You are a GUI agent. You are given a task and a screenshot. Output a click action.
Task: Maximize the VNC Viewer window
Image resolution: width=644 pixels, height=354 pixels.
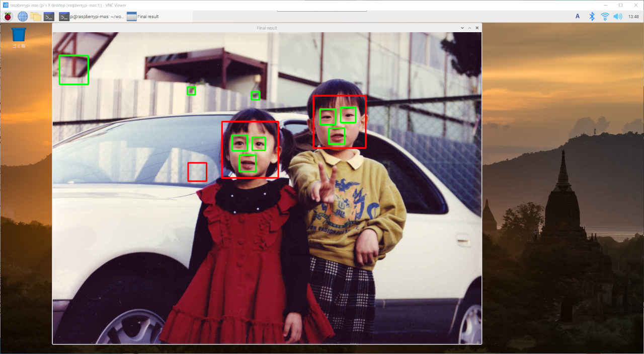pyautogui.click(x=620, y=5)
